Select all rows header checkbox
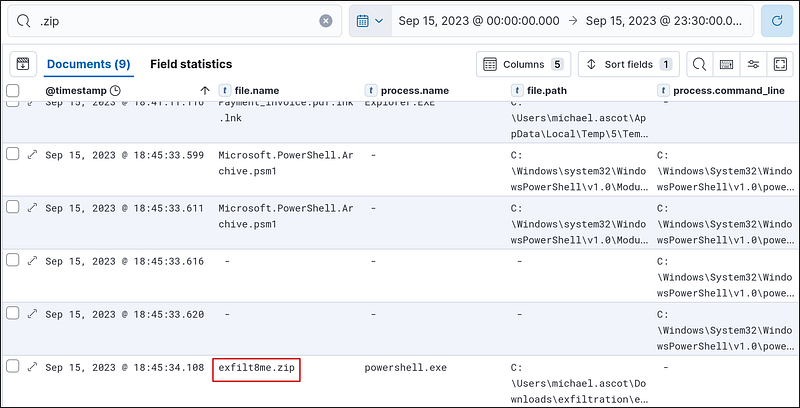 click(13, 91)
